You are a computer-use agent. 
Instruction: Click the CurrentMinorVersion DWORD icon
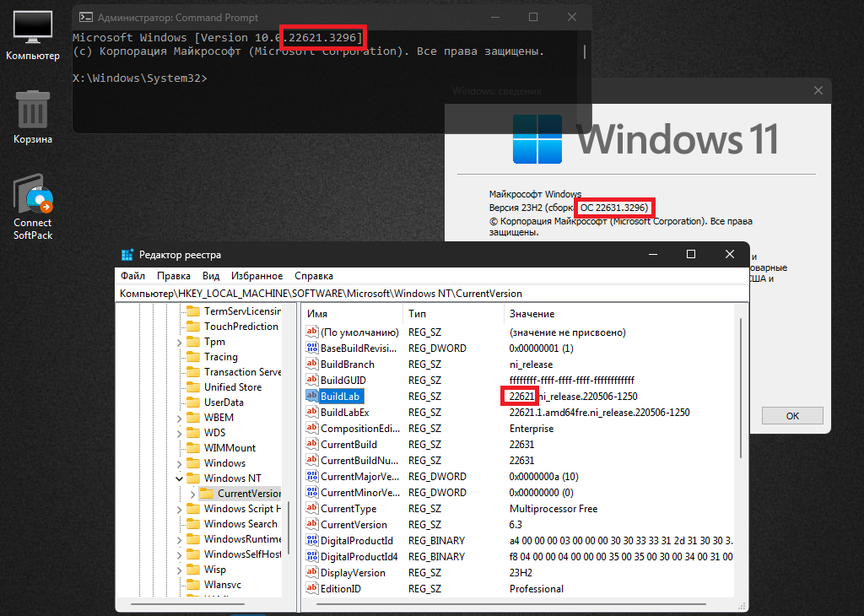pos(312,491)
